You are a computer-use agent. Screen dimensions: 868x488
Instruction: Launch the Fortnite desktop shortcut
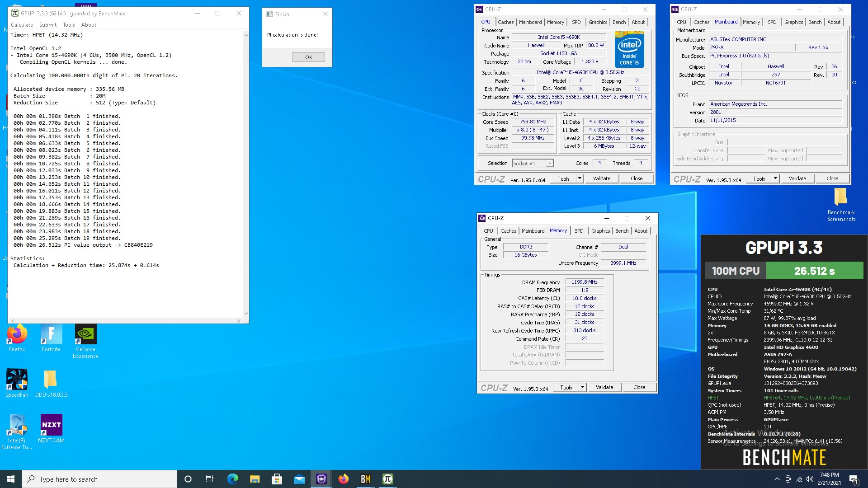click(x=51, y=338)
